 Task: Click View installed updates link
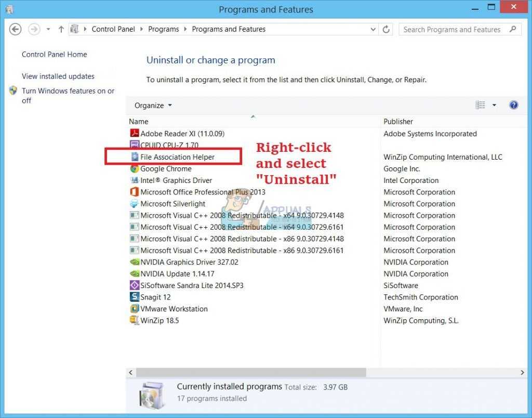(x=58, y=76)
